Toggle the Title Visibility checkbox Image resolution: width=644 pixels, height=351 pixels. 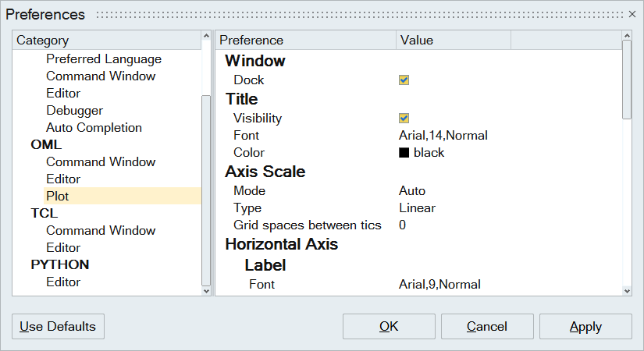(404, 119)
